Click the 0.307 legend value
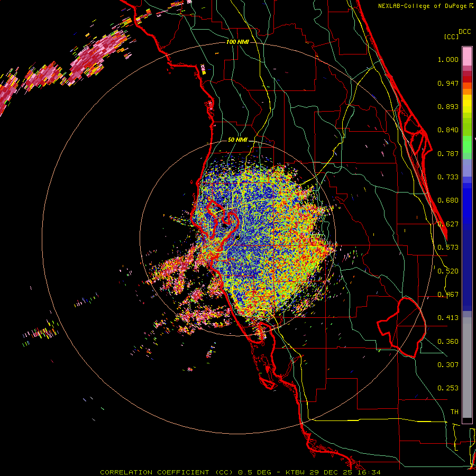Image resolution: width=476 pixels, height=476 pixels. tap(448, 364)
